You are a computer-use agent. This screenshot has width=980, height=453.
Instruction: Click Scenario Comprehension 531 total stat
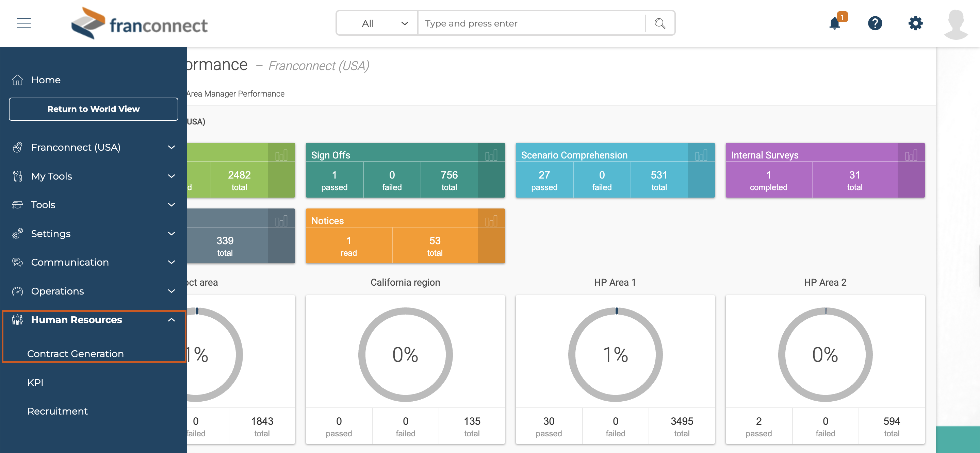(x=659, y=180)
